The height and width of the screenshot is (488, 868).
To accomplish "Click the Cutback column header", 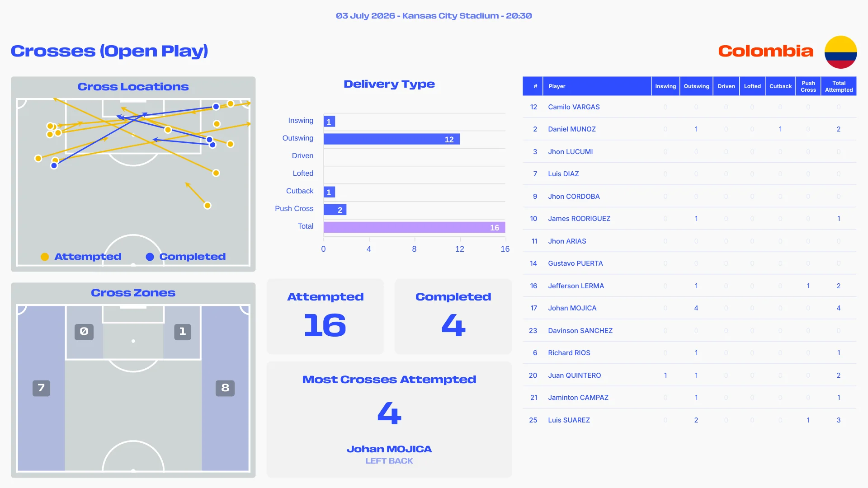I will [x=780, y=86].
